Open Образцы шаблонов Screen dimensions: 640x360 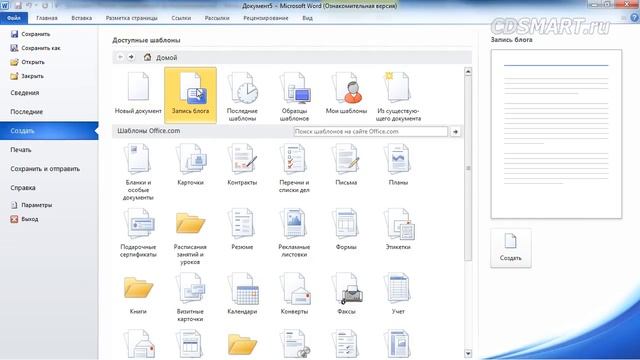[294, 96]
